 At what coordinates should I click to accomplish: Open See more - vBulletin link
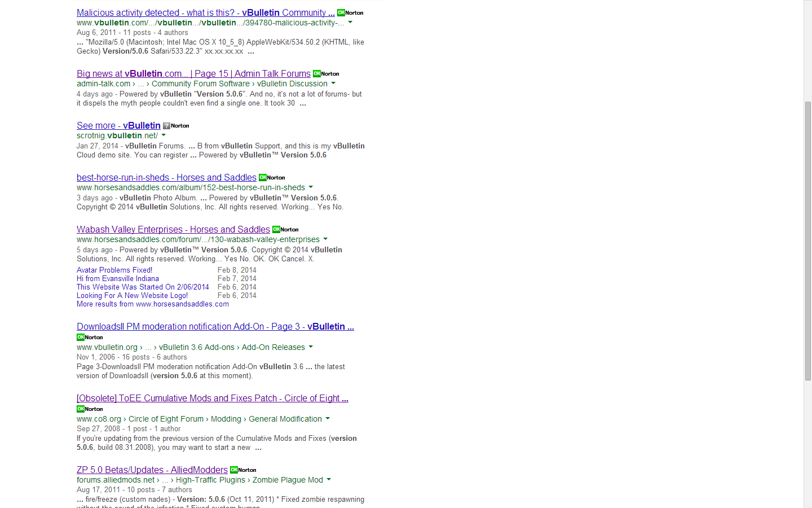coord(118,125)
